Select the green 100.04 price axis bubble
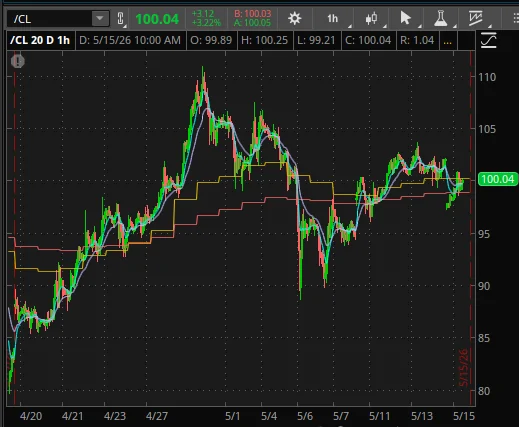519x427 pixels. pos(498,179)
